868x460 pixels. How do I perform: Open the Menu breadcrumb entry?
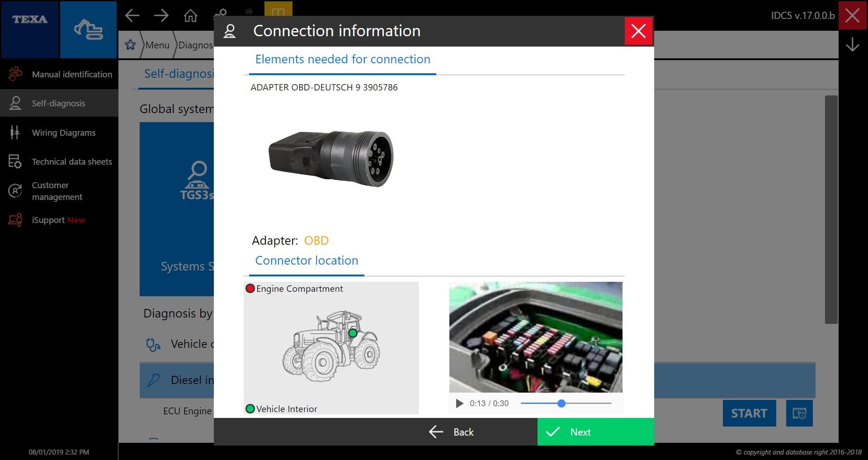click(x=157, y=45)
